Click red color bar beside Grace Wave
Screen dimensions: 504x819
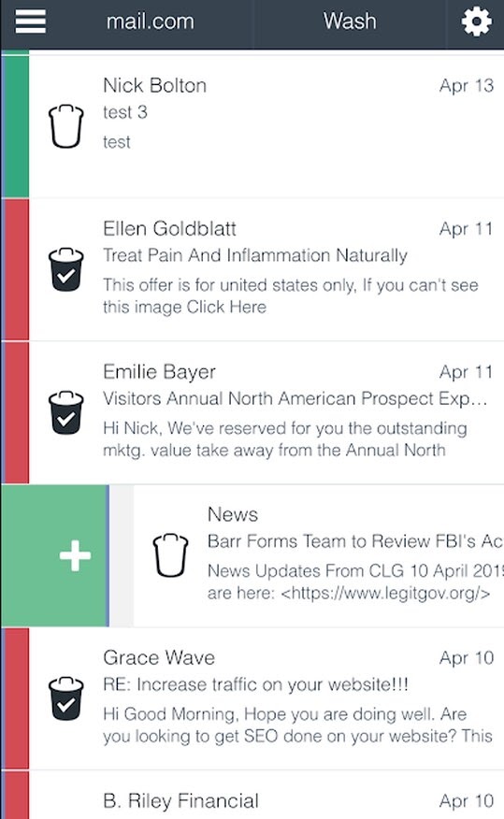(16, 699)
